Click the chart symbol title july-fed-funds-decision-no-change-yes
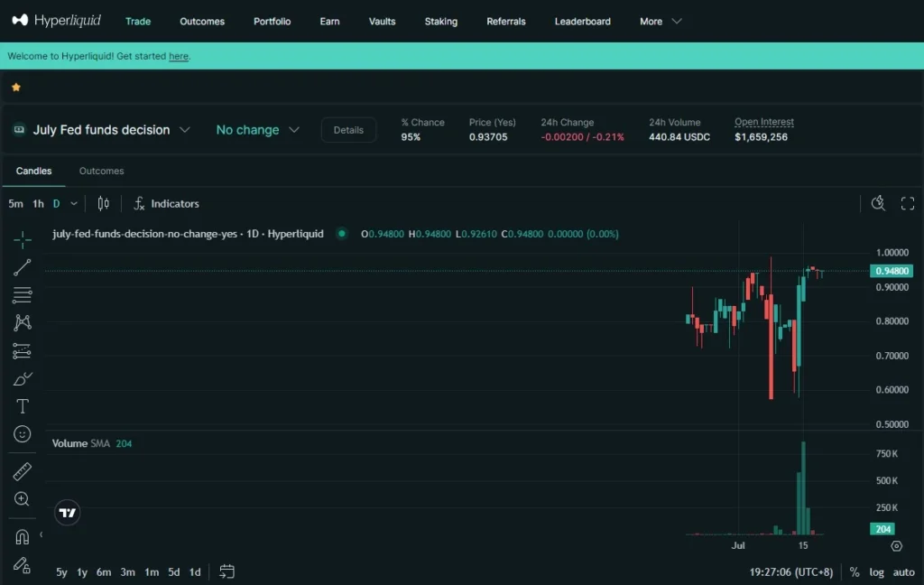 [144, 234]
